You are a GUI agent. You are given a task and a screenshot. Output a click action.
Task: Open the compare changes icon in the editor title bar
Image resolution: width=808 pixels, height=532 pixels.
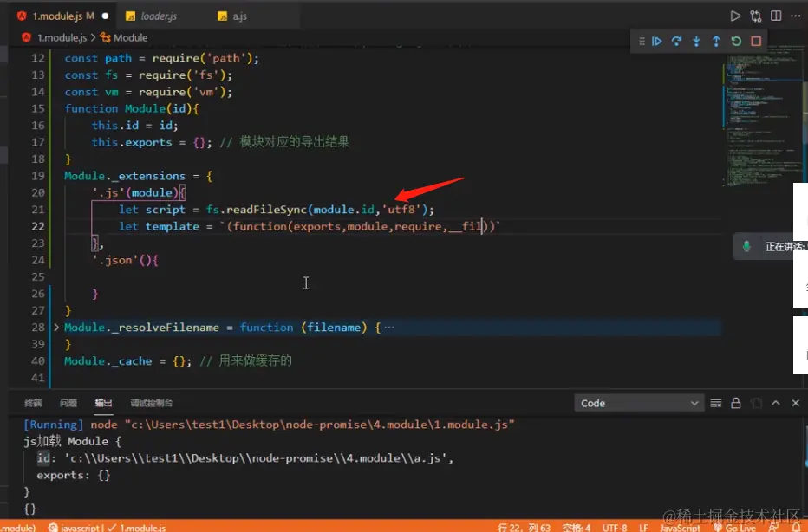coord(756,16)
